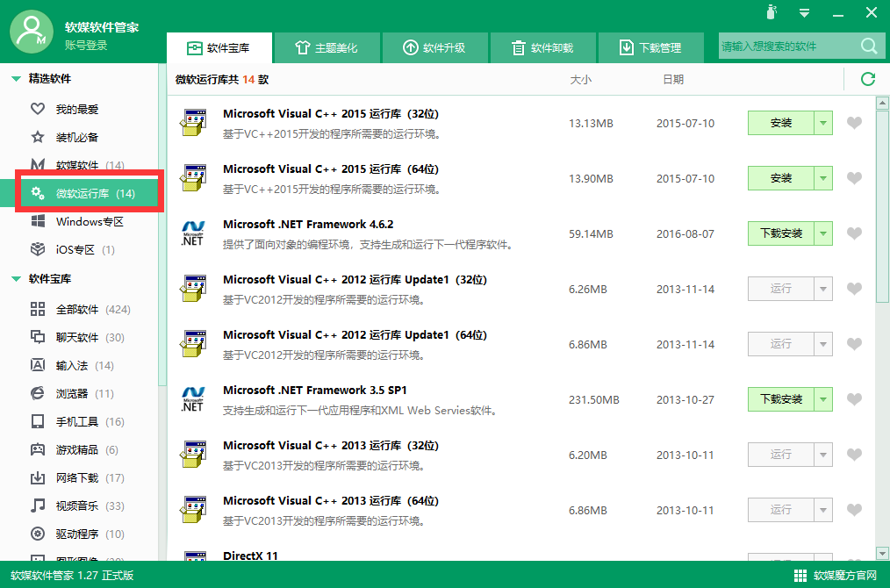
Task: Toggle heart for Visual C++ 2013 (64位)
Action: click(854, 510)
